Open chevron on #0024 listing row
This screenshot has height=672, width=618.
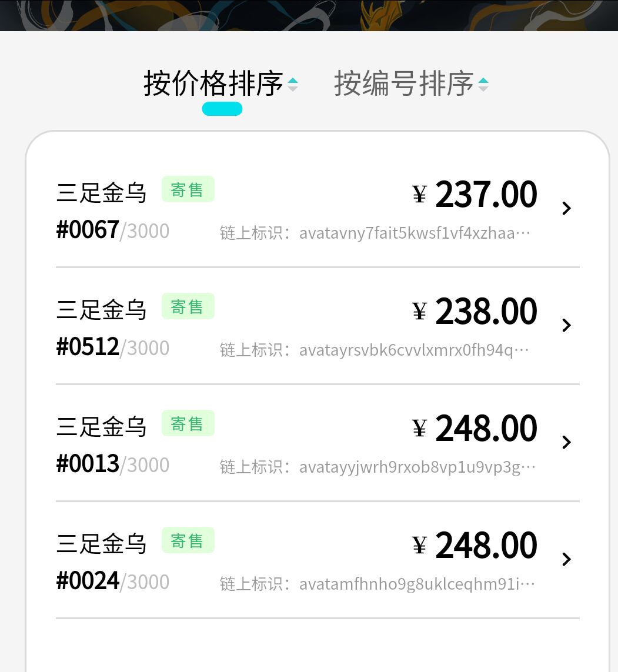click(566, 559)
